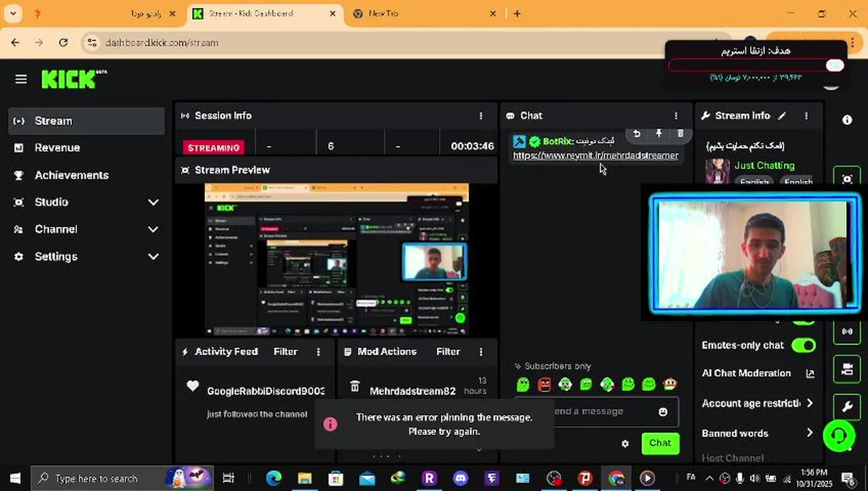Open Discord from the taskbar
This screenshot has width=868, height=491.
461,478
